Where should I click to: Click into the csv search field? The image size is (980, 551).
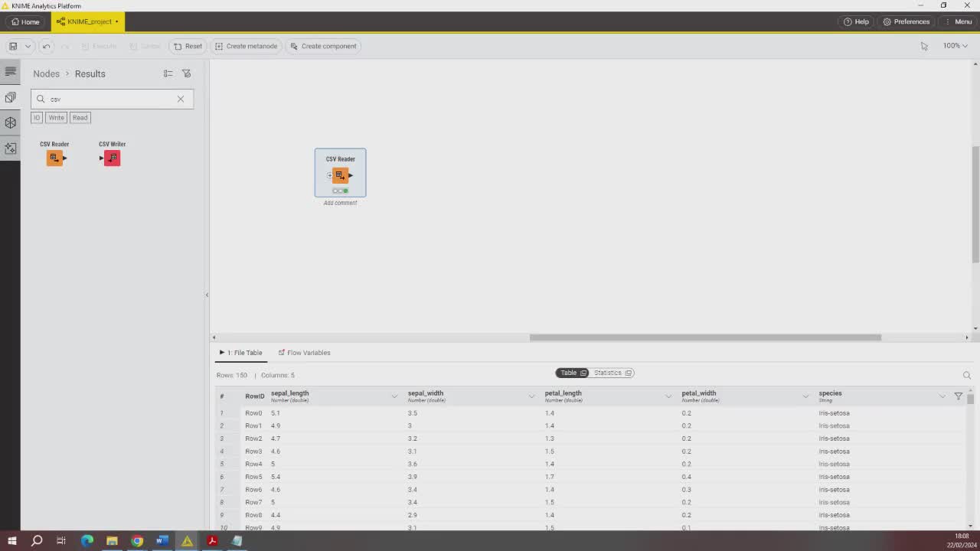click(x=112, y=99)
